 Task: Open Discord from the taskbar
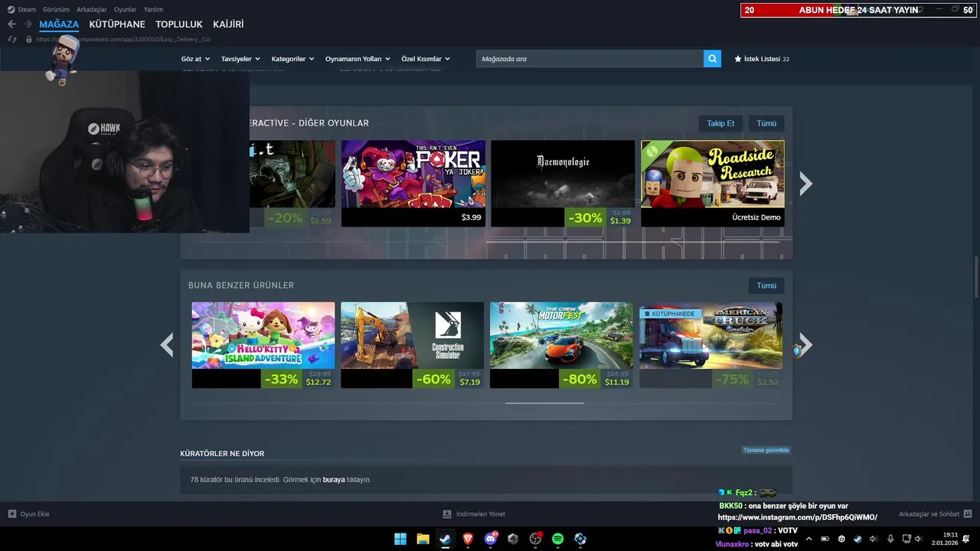pos(491,539)
